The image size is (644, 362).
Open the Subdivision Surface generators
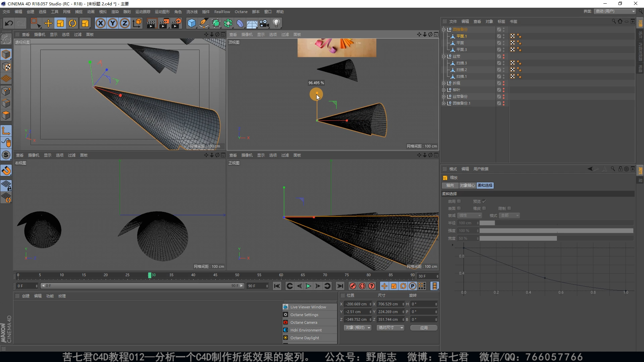216,23
